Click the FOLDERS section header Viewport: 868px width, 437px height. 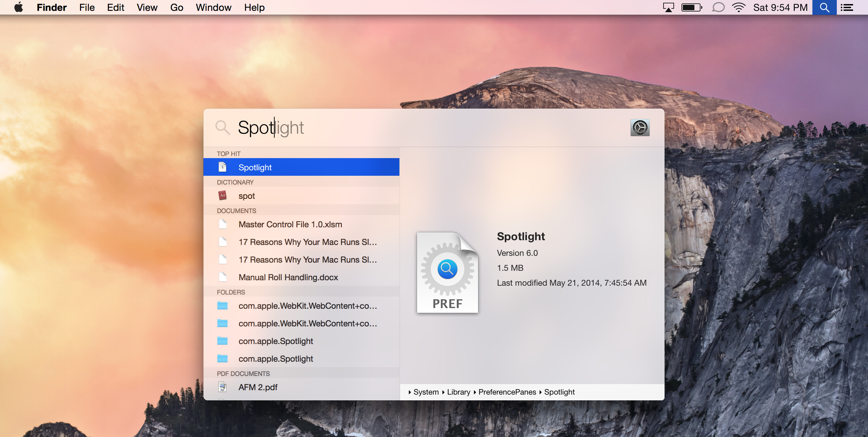(x=231, y=292)
